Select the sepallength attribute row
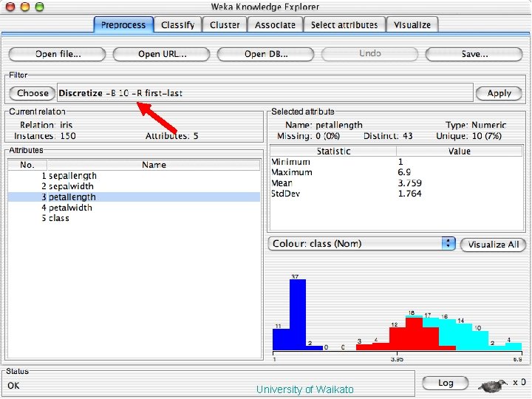The width and height of the screenshot is (532, 399). tap(134, 176)
